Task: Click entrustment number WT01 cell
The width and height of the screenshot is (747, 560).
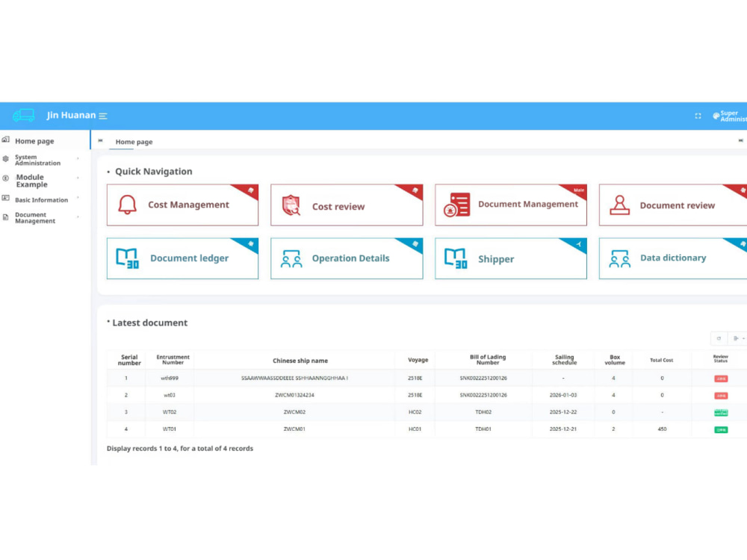Action: 170,429
